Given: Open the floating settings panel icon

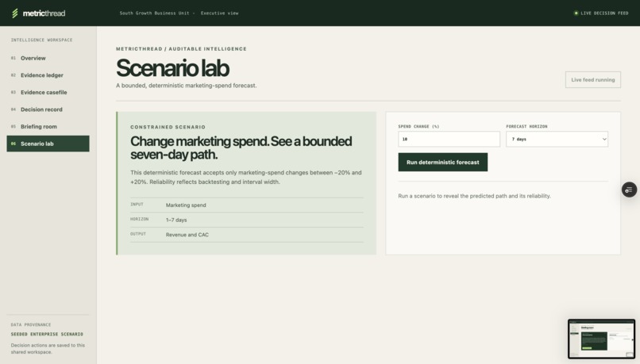Looking at the screenshot, I should 629,190.
